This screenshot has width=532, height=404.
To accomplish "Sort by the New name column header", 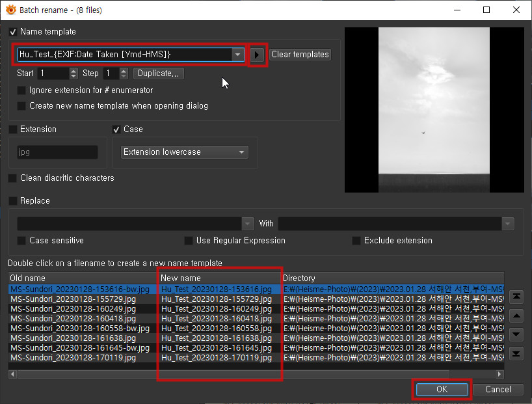I will point(220,278).
